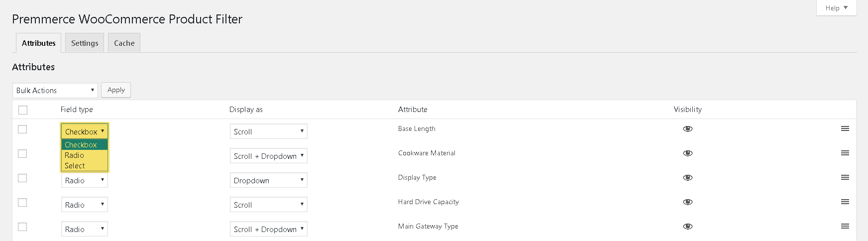Switch to the Settings tab
Viewport: 868px width, 241px height.
pyautogui.click(x=85, y=43)
